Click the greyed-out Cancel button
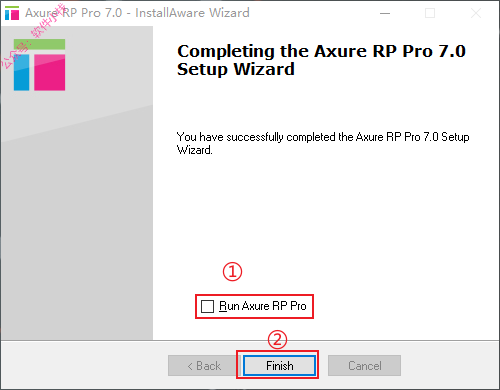Viewport: 500px width, 390px height. point(364,366)
